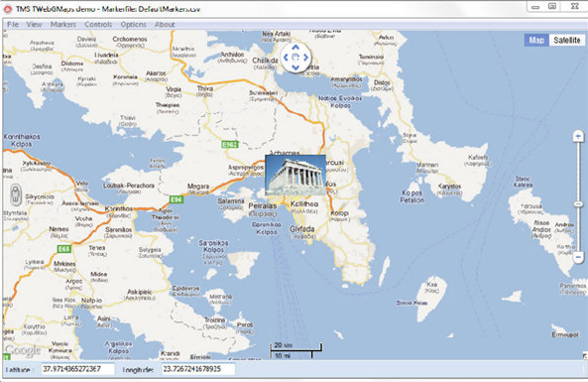Click the zoom slider handle
The width and height of the screenshot is (588, 382).
click(x=578, y=203)
